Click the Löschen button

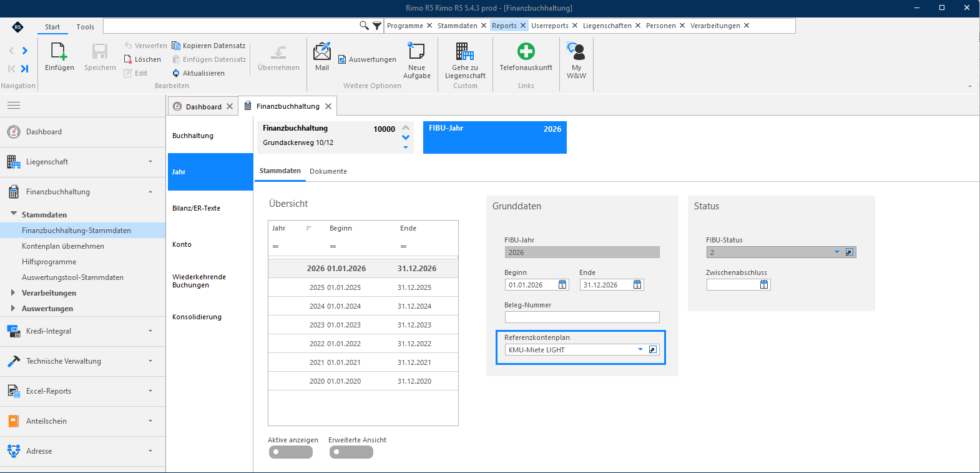tap(142, 59)
